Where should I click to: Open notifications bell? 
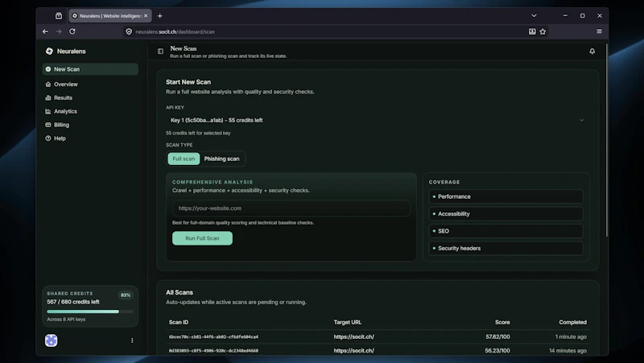[592, 52]
